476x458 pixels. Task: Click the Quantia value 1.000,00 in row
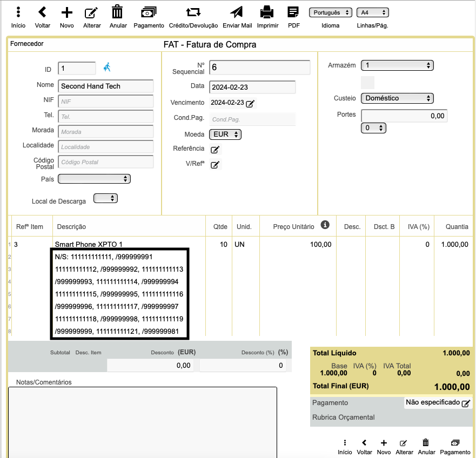point(454,244)
